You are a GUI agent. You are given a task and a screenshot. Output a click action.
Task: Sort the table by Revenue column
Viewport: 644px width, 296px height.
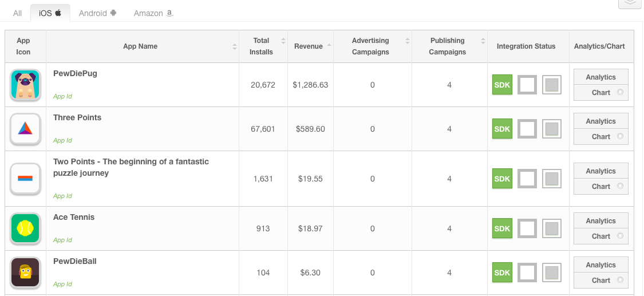[x=309, y=46]
